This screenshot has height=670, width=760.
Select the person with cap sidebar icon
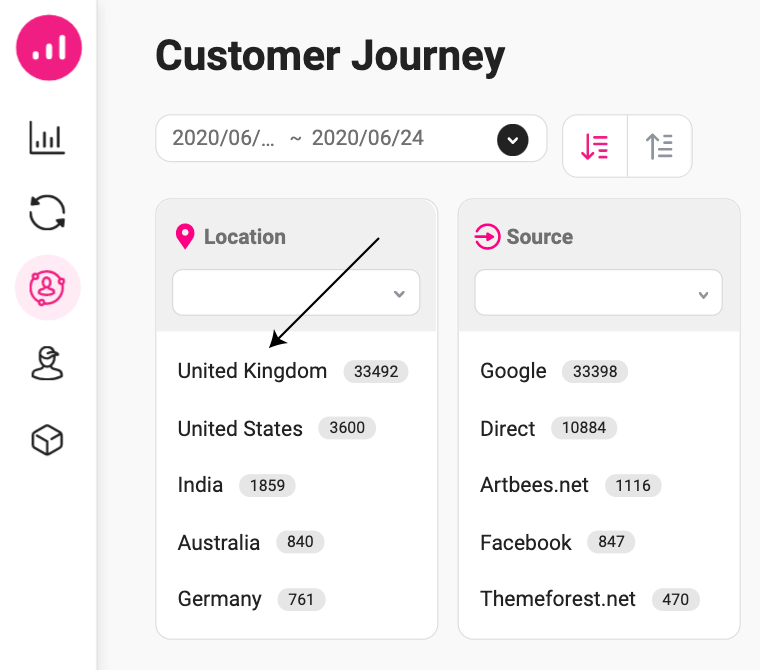coord(47,363)
